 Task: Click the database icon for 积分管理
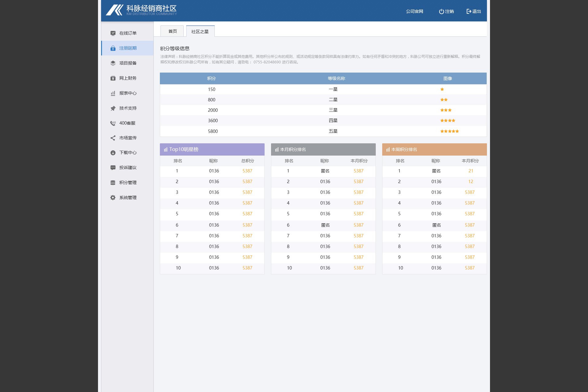click(x=113, y=183)
